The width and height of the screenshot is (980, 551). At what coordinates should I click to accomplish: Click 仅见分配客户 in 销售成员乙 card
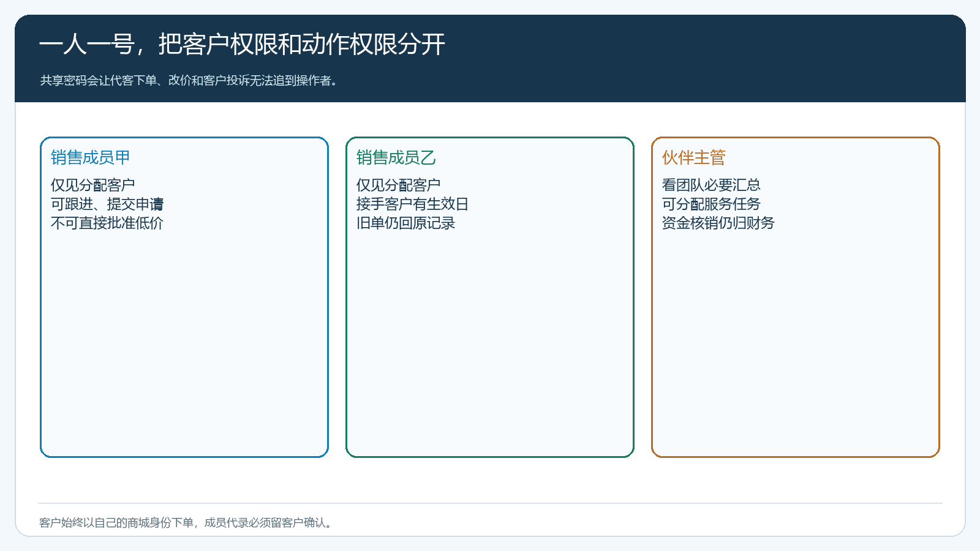[398, 185]
